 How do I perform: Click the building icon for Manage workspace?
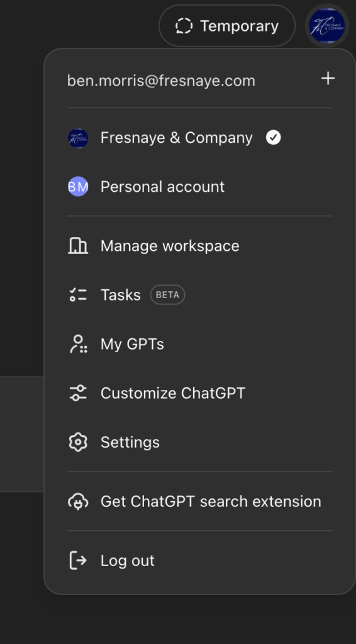pos(78,246)
